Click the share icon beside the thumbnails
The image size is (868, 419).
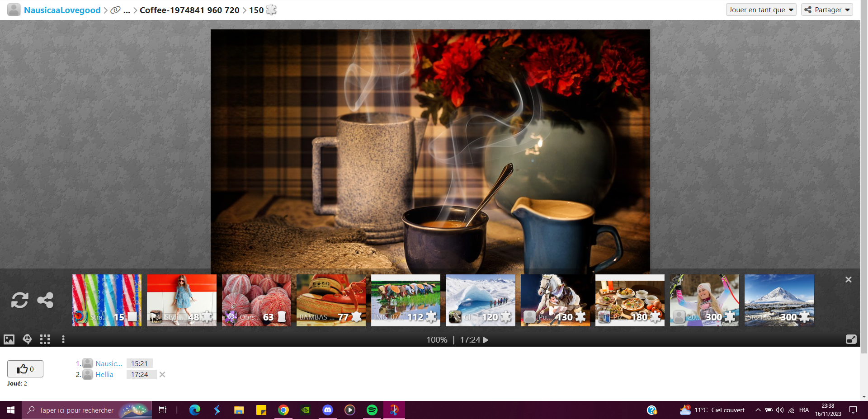[x=45, y=300]
